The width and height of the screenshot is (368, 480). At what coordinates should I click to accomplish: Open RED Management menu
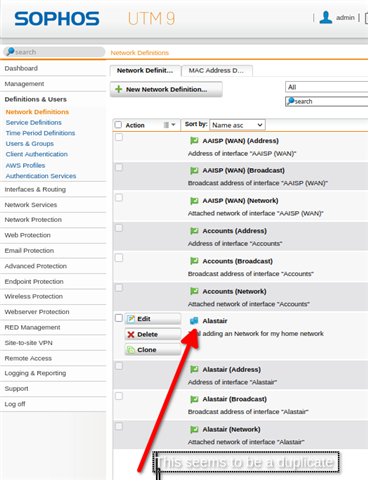coord(32,327)
